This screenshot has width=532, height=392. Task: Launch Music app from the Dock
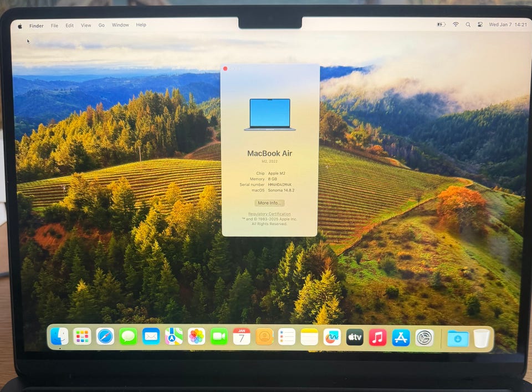point(377,338)
